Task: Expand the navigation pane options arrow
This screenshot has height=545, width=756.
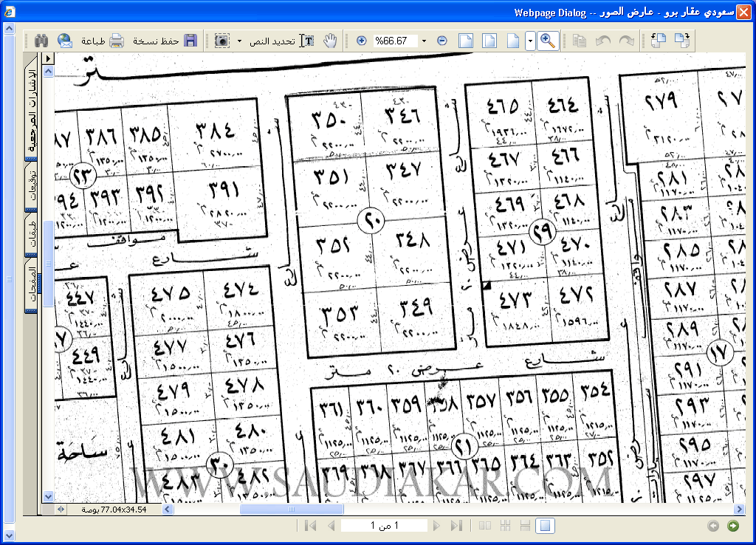Action: pos(48,58)
